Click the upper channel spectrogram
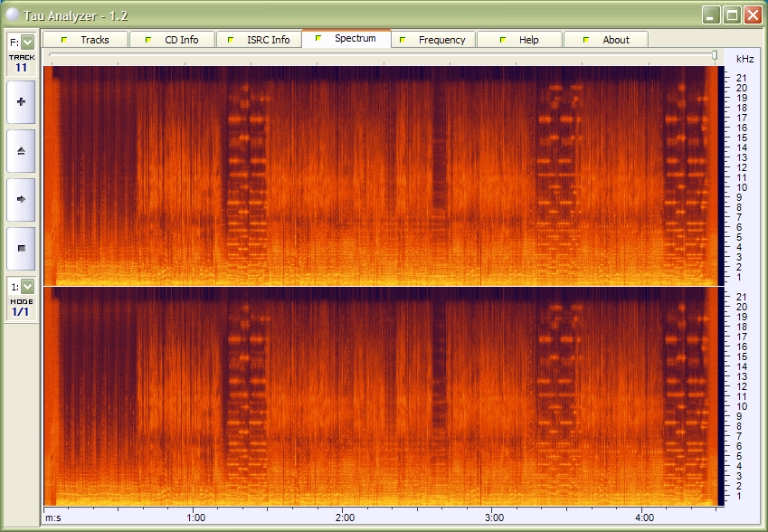The height and width of the screenshot is (532, 768). coord(384,176)
